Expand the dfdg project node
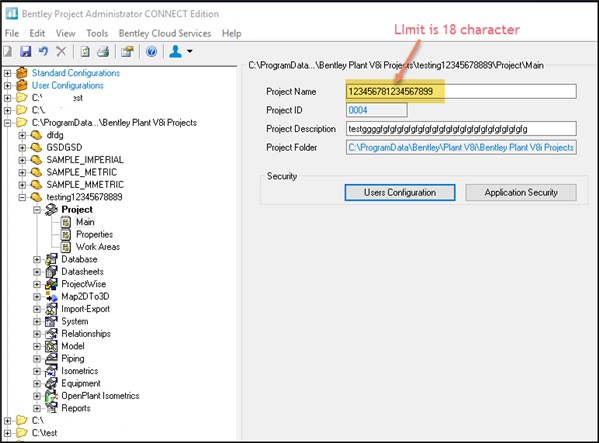Image resolution: width=599 pixels, height=443 pixels. (22, 135)
